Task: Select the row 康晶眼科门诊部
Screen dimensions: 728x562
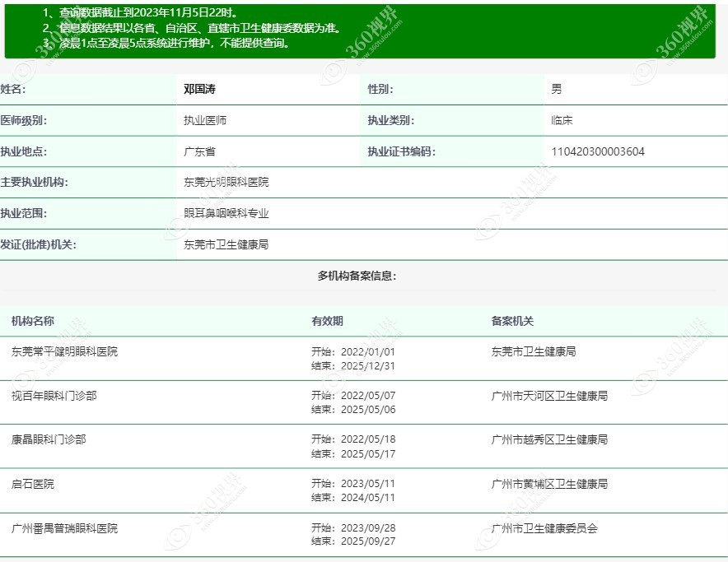Action: 364,446
